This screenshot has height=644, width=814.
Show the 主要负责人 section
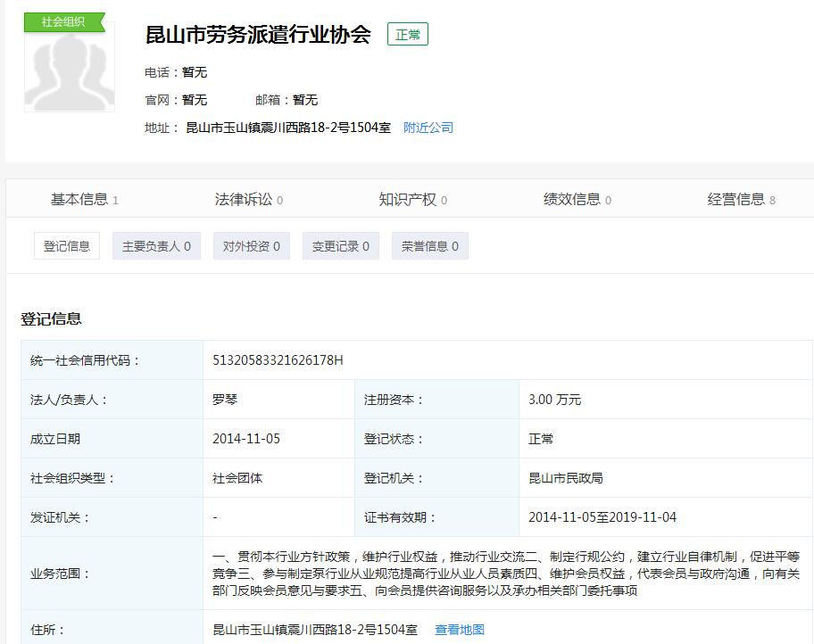tap(156, 246)
